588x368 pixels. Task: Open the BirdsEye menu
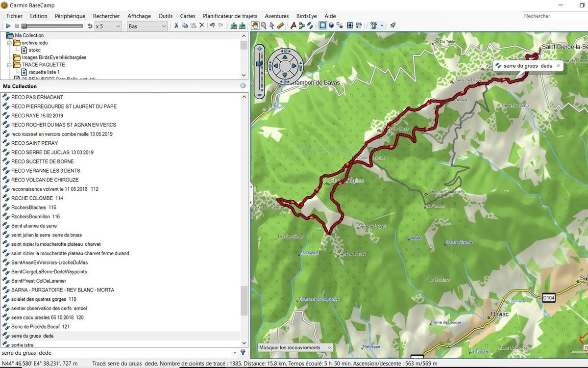[x=307, y=16]
